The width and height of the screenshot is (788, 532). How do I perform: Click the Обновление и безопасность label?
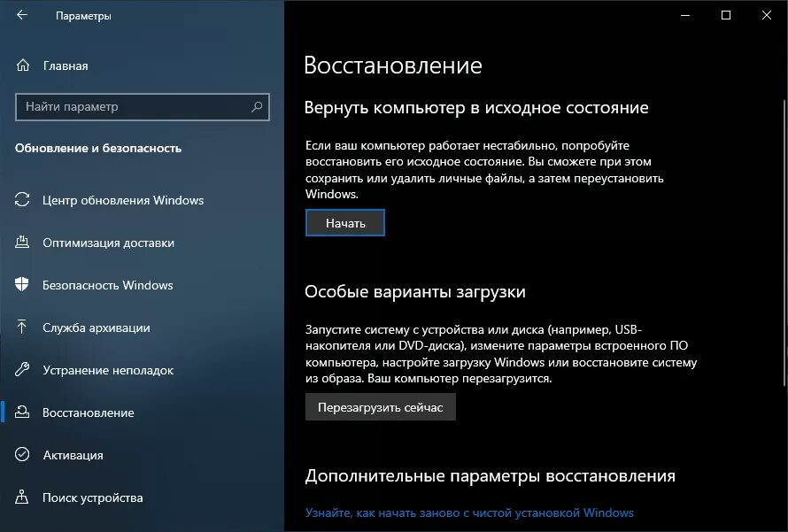coord(98,148)
